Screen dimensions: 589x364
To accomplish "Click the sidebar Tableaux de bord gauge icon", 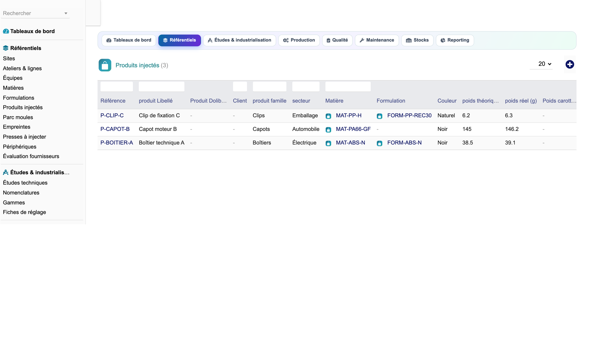I will coord(6,31).
